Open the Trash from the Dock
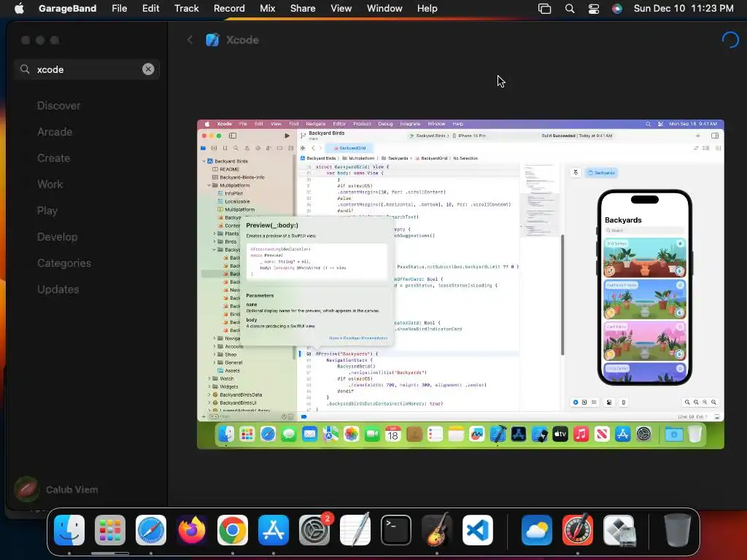 click(x=678, y=530)
